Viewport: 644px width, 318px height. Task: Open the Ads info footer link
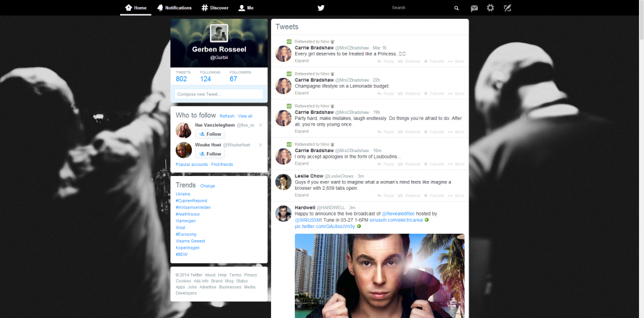201,281
